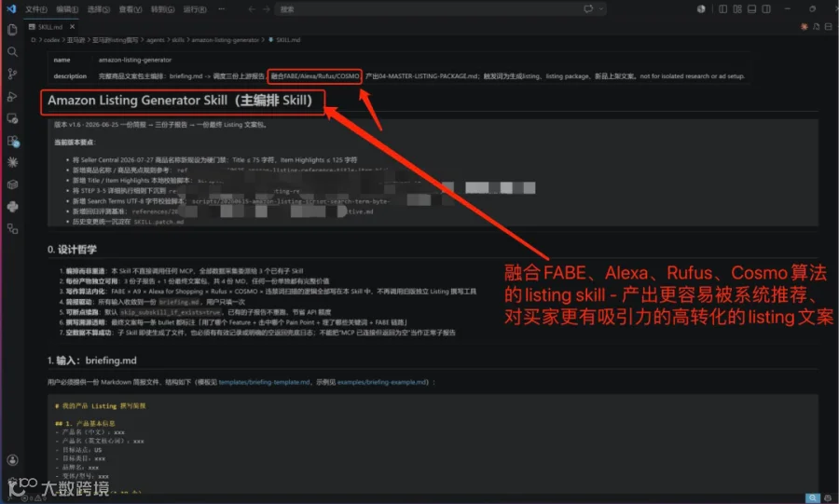
Task: Toggle the secondary side bar layout icon
Action: pyautogui.click(x=766, y=9)
